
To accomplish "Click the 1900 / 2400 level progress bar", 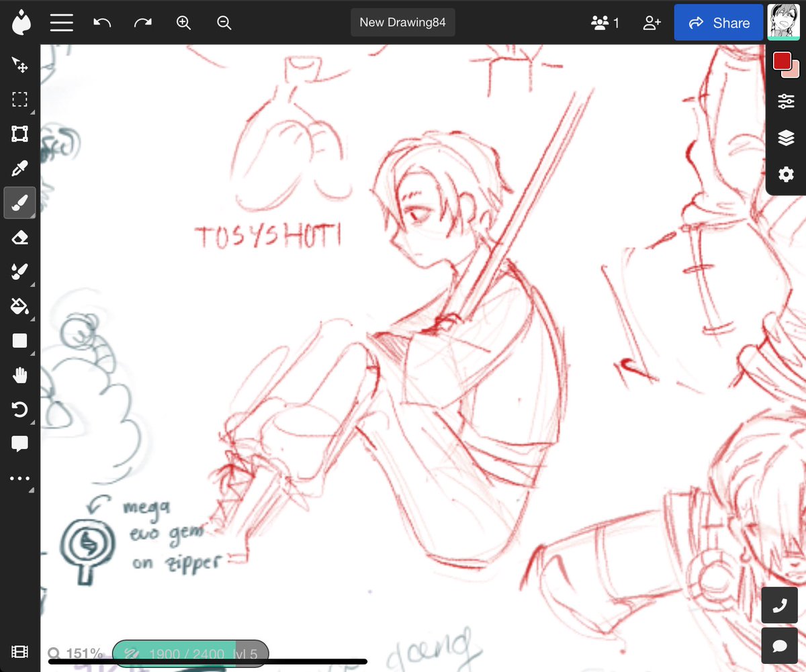I will [x=191, y=653].
